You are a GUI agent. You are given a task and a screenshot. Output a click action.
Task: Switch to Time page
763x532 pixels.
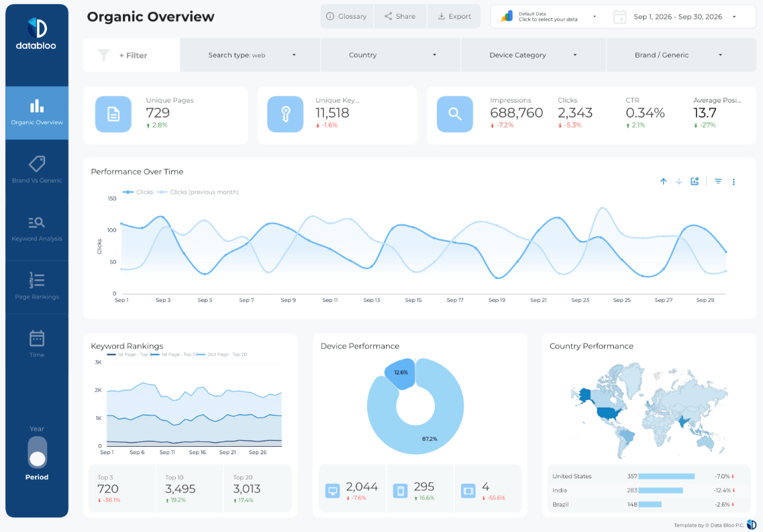click(x=37, y=343)
